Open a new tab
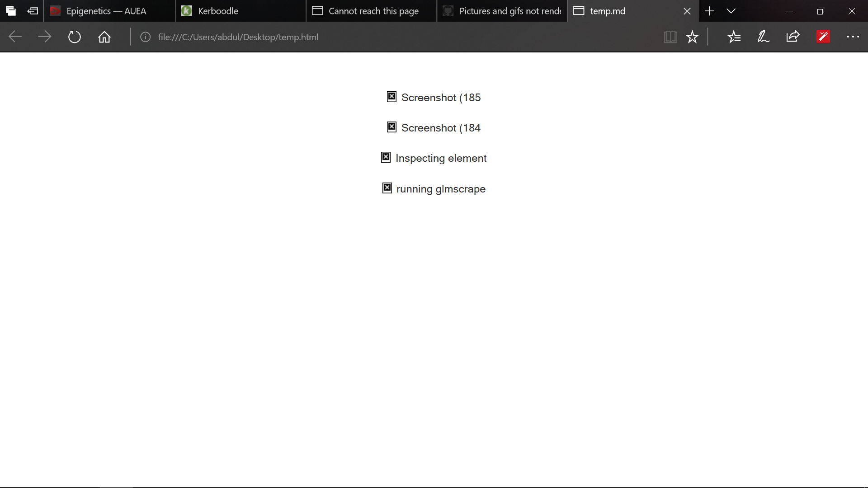Viewport: 868px width, 488px height. (708, 11)
